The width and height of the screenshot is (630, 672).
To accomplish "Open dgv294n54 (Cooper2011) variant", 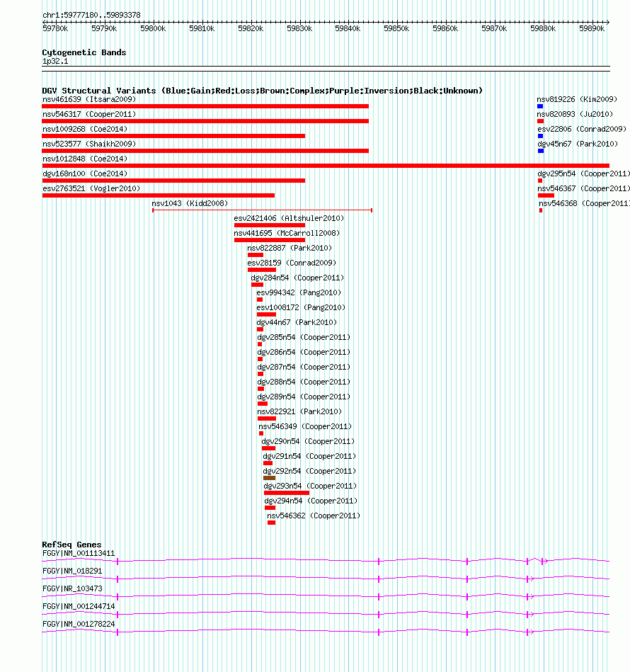I will pyautogui.click(x=311, y=501).
